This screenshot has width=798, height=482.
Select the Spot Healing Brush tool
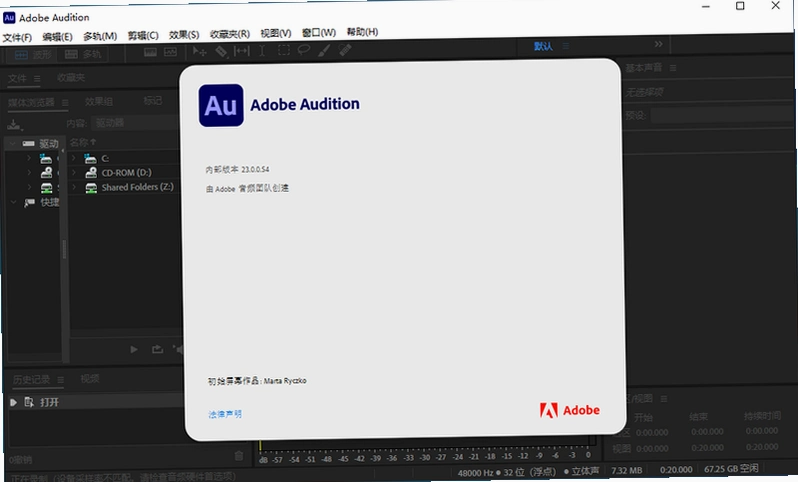[x=345, y=50]
